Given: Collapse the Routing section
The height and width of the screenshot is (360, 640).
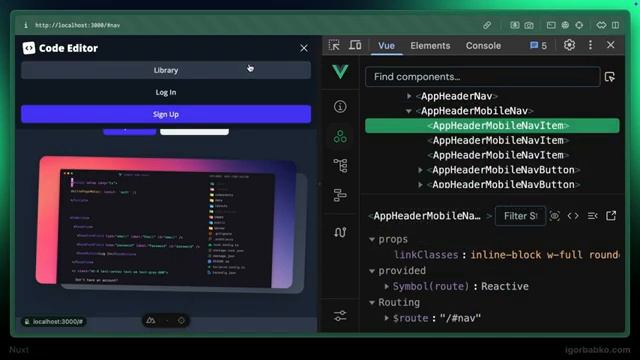Looking at the screenshot, I should (x=372, y=303).
